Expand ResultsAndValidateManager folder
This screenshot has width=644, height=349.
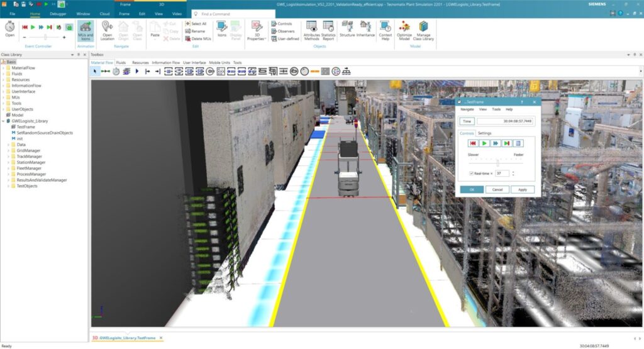click(x=8, y=180)
